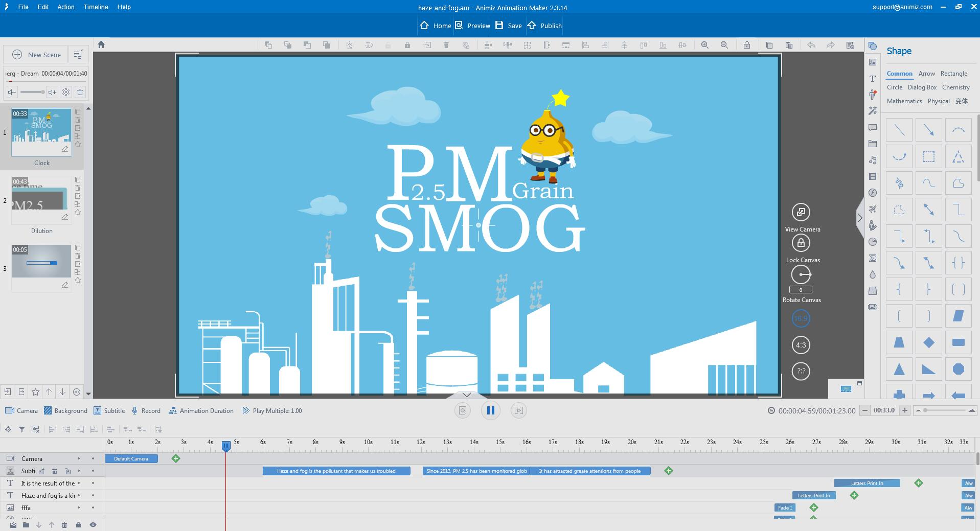Insert the plain line shape
The height and width of the screenshot is (531, 980).
[x=899, y=130]
